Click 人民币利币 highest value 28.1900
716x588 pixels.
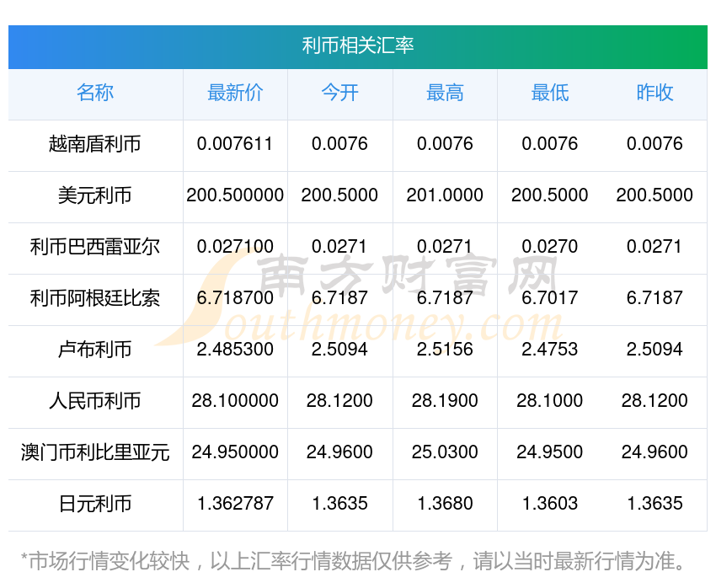pos(445,401)
